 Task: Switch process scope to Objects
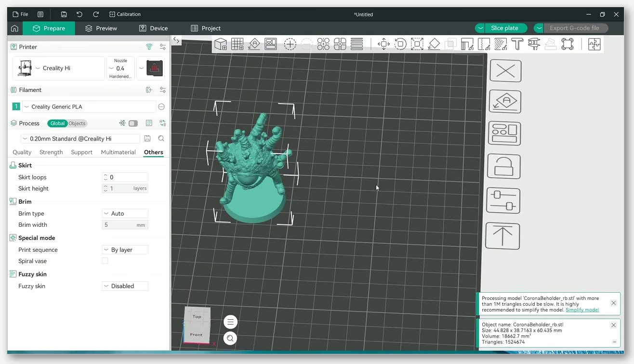(x=77, y=123)
